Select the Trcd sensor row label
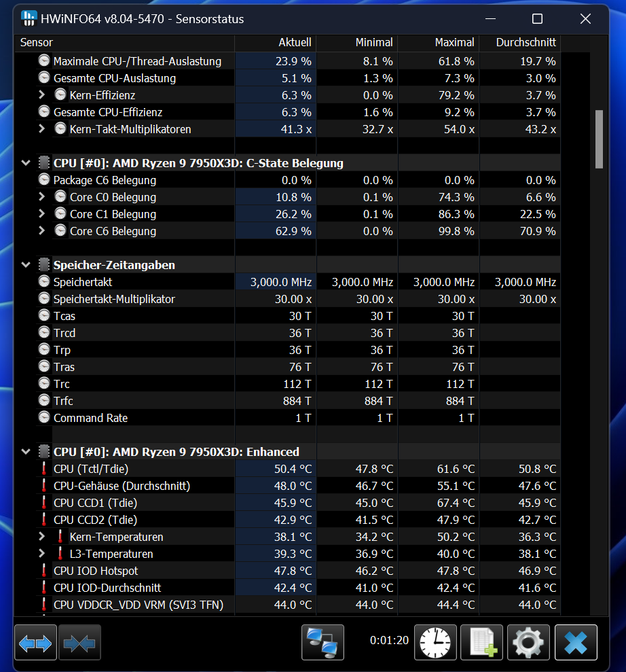626x672 pixels. 65,333
